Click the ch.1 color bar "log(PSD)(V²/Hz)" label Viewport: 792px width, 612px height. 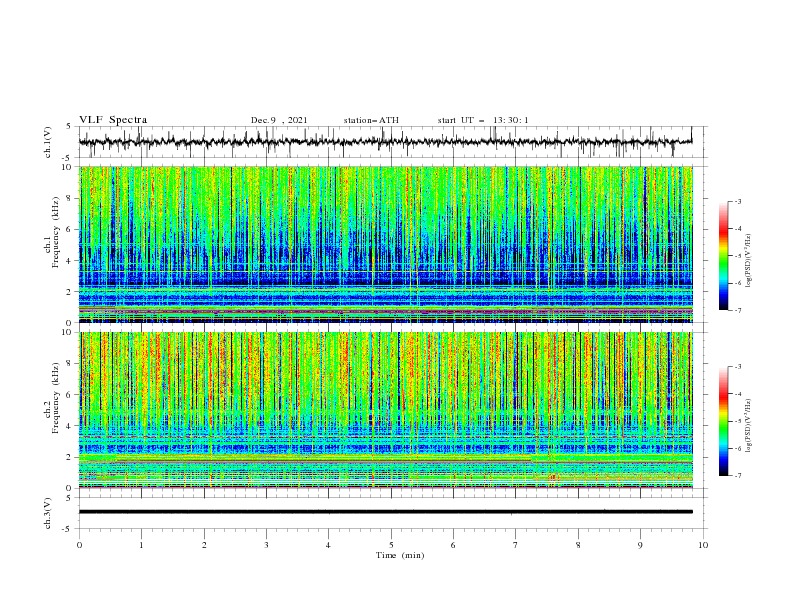[x=748, y=261]
